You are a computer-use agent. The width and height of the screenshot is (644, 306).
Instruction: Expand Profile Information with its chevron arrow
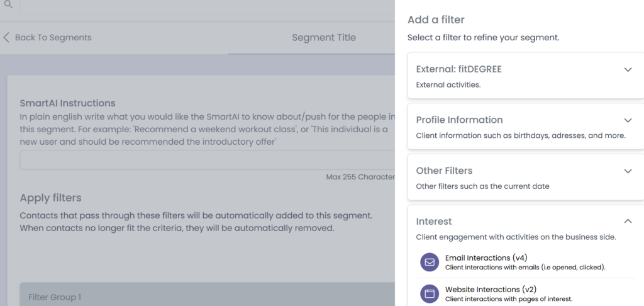628,120
